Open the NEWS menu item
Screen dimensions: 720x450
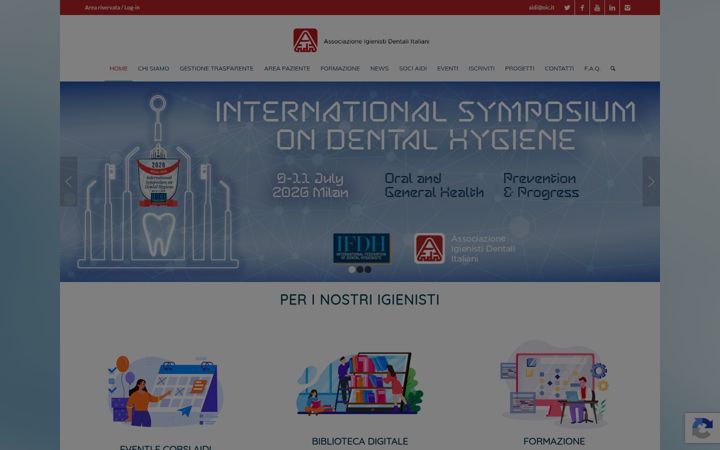tap(379, 68)
